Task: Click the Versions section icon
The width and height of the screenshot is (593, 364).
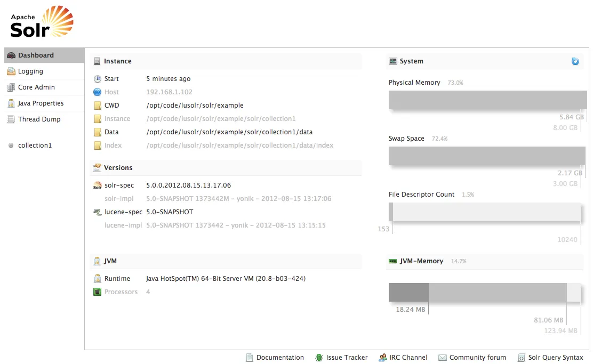Action: [97, 167]
